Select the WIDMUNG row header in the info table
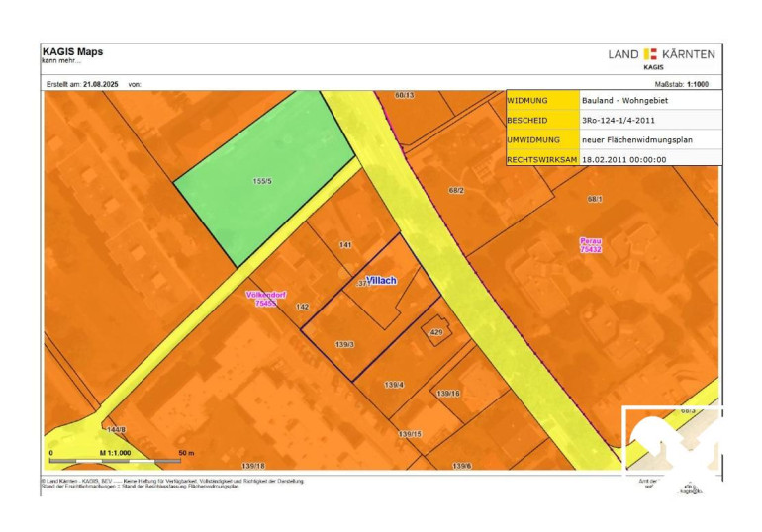The width and height of the screenshot is (762, 532). coord(542,101)
